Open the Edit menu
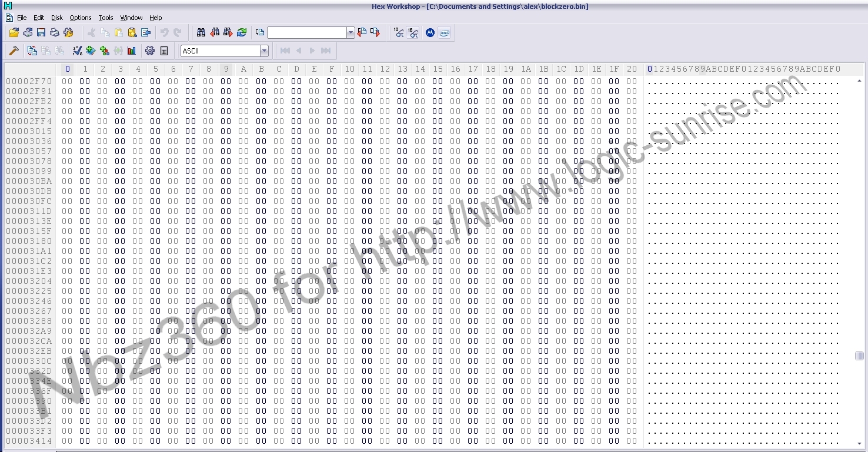The image size is (868, 452). pos(39,18)
